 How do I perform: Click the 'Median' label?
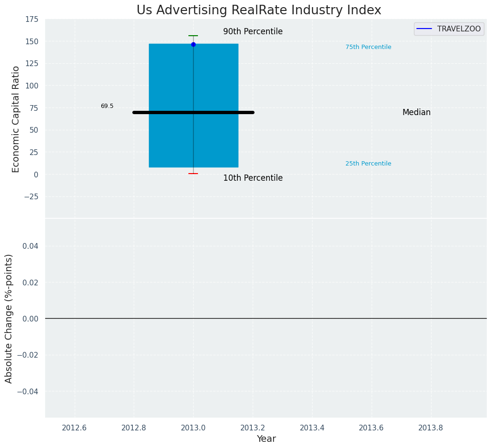click(x=416, y=112)
